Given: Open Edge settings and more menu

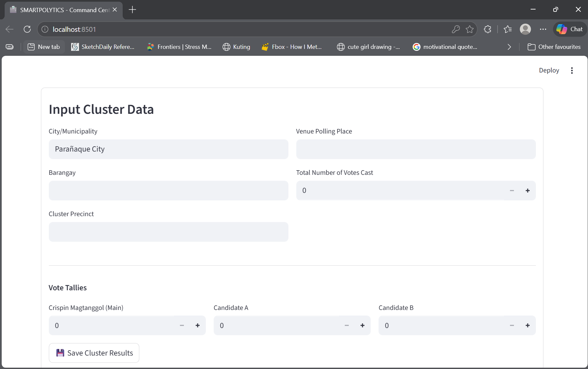Looking at the screenshot, I should pos(543,29).
